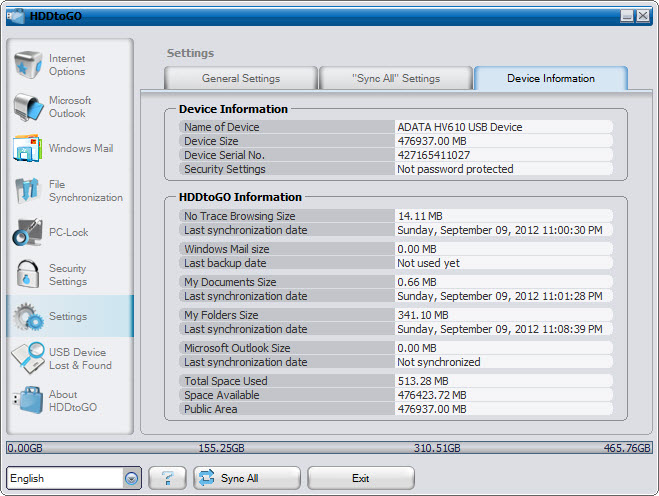Screen dimensions: 659x496
Task: Click the serial number 427165411027
Action: click(x=434, y=155)
